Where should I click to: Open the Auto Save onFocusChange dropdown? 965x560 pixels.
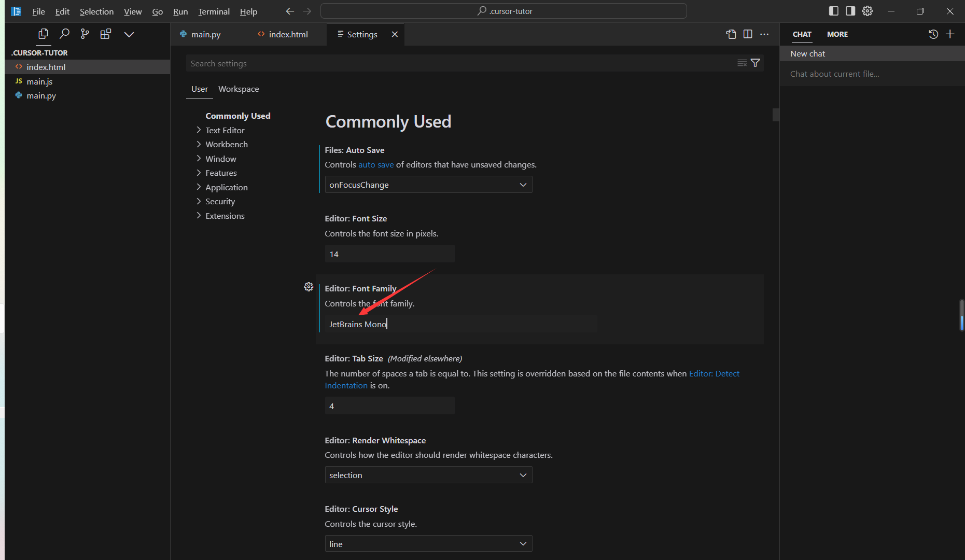tap(428, 185)
